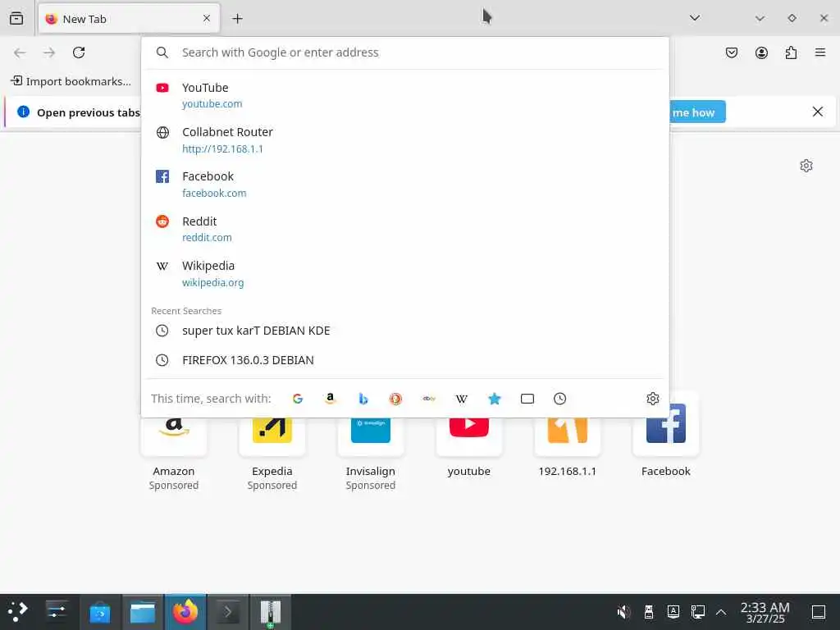Open the clock showing 2:33 AM
The height and width of the screenshot is (630, 840).
[765, 612]
